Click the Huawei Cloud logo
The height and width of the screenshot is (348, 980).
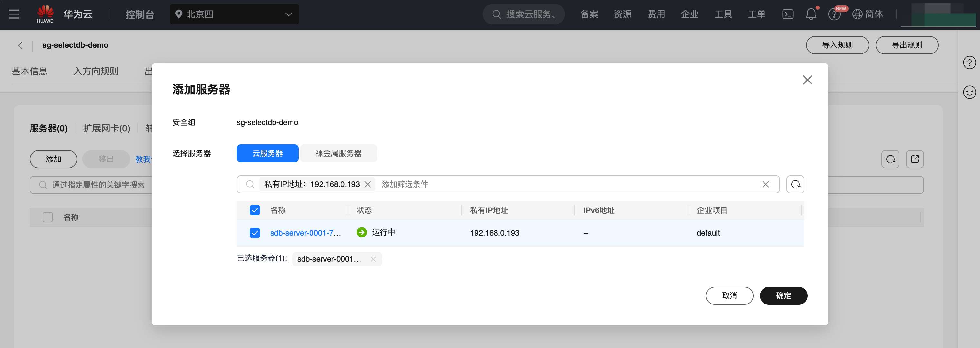45,15
